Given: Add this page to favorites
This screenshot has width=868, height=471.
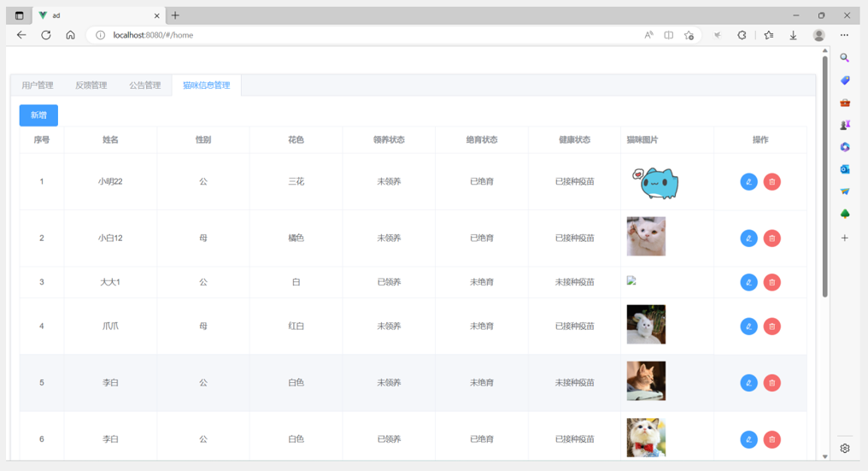Looking at the screenshot, I should [x=689, y=35].
